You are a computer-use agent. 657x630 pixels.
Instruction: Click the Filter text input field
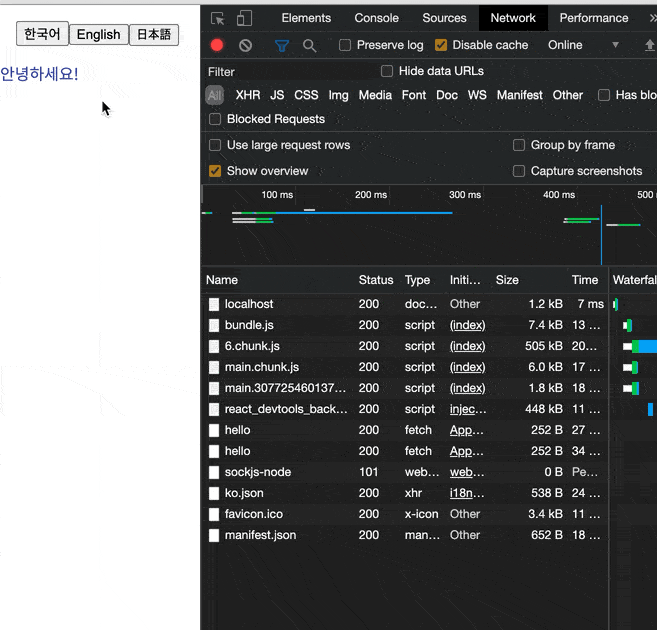(289, 72)
